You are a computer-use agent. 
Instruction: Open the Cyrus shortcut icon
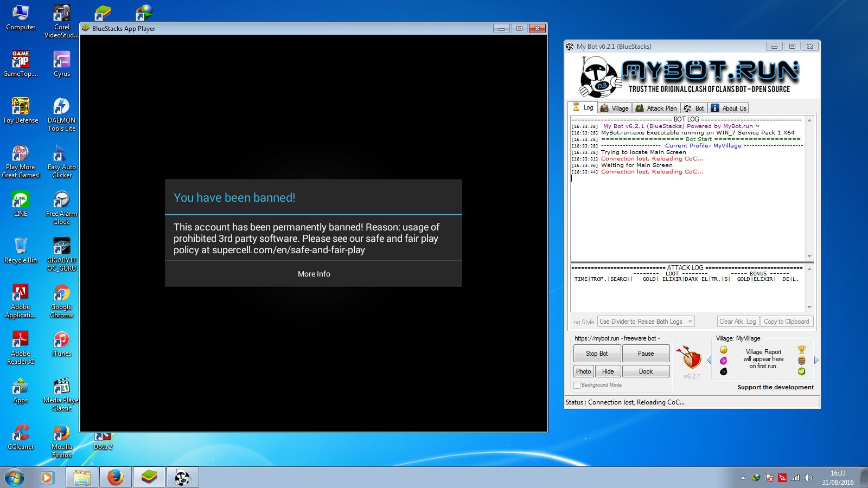click(61, 64)
